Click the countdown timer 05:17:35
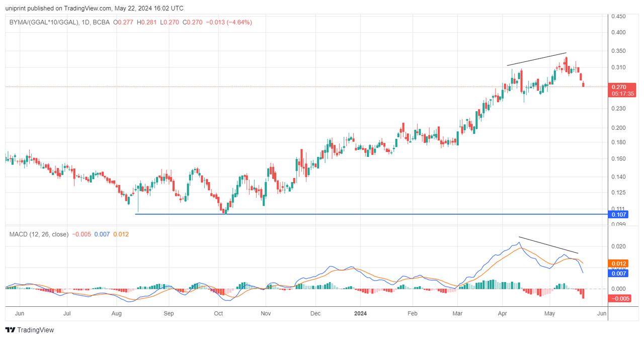 click(x=622, y=94)
